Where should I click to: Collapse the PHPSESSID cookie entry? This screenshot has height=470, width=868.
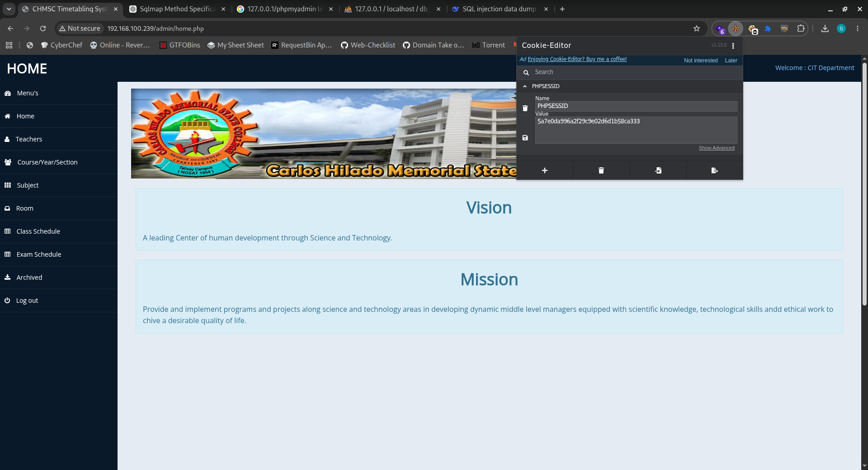525,86
